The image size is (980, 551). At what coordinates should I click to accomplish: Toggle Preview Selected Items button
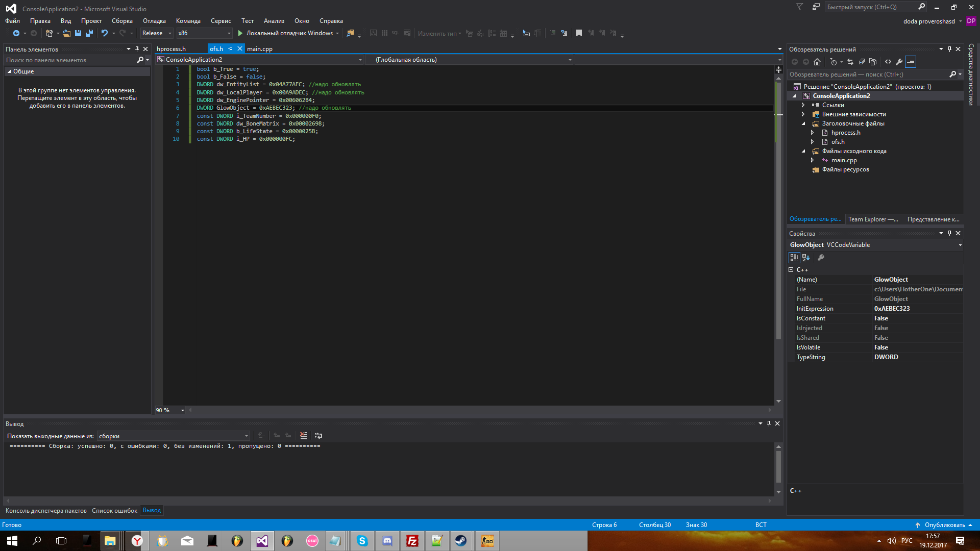click(911, 62)
